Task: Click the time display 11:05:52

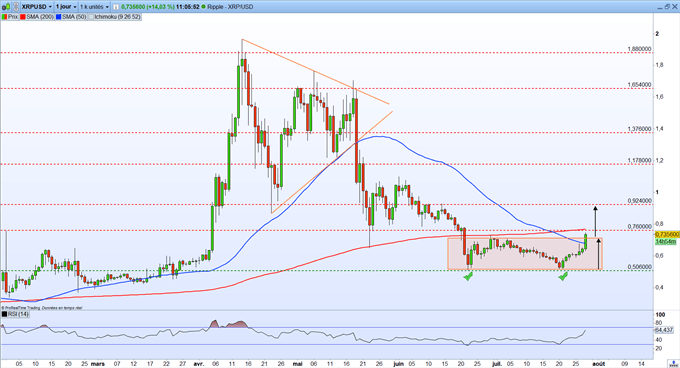Action: 188,7
